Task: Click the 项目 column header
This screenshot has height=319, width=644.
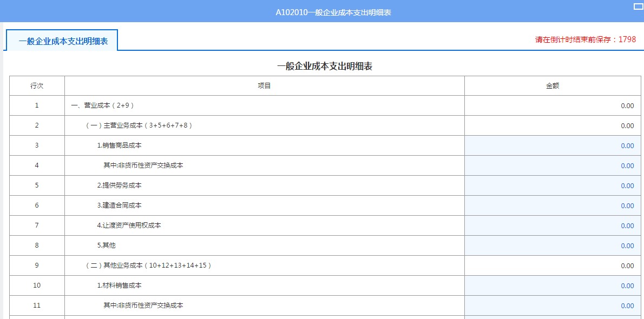Action: coord(264,85)
